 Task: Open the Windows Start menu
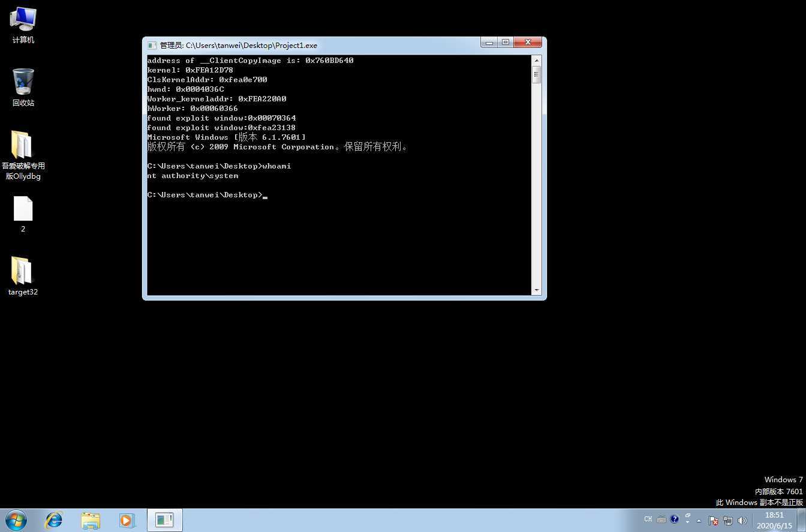16,520
